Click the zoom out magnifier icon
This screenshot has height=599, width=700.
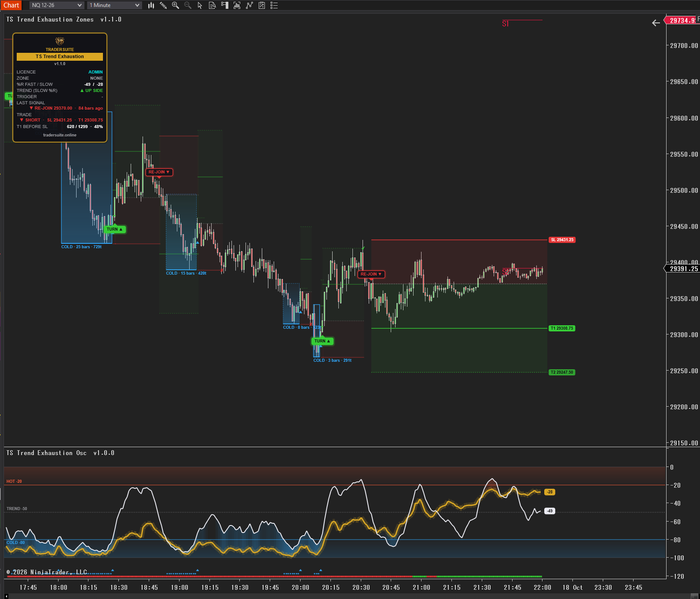[x=188, y=5]
